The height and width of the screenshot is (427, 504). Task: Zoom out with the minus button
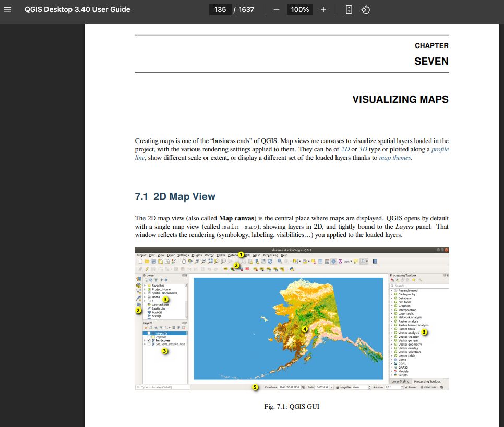pos(277,9)
